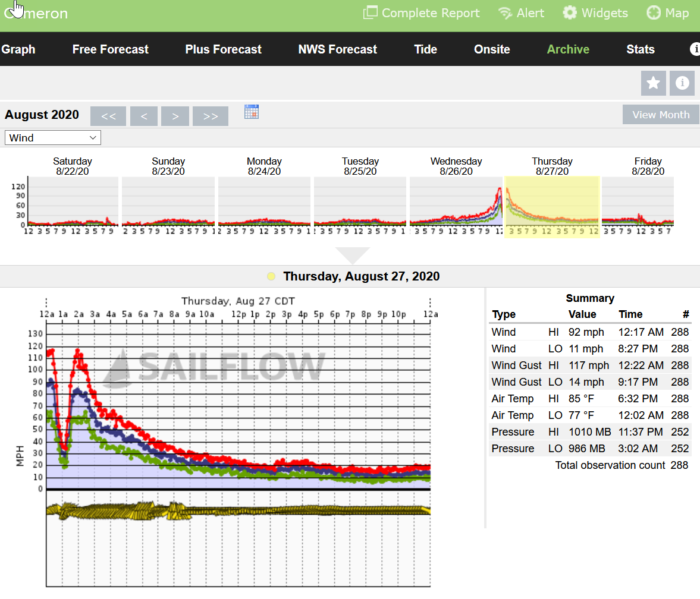Click the Summary table heading
Screen dimensions: 700x599
pyautogui.click(x=590, y=298)
